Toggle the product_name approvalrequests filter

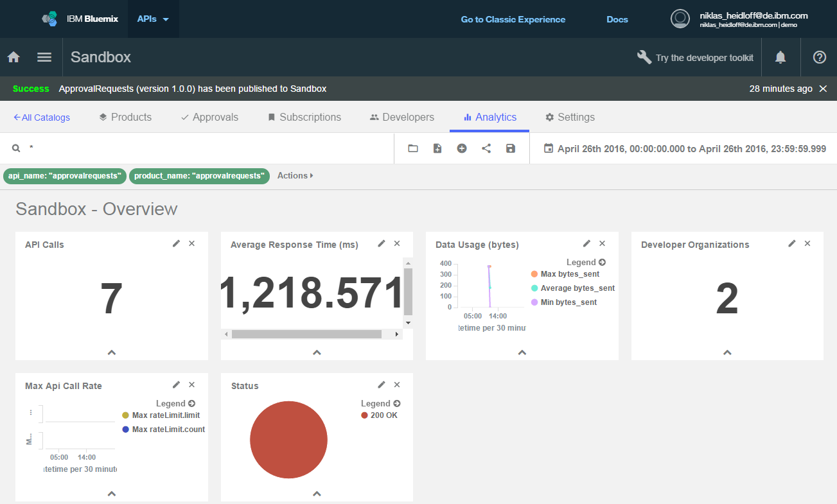click(199, 176)
